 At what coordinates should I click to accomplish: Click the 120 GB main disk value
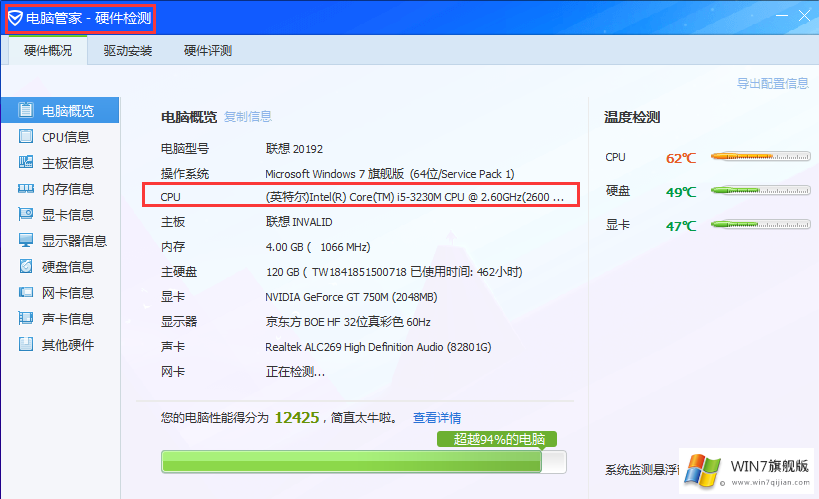[x=394, y=272]
